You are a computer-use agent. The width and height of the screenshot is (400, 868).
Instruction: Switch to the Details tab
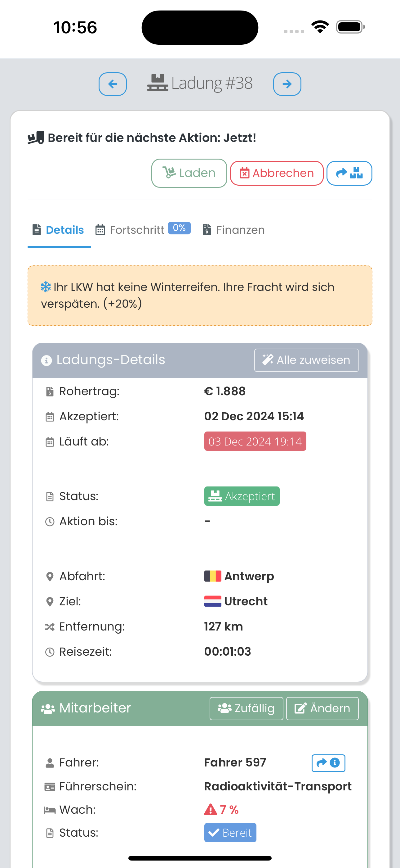point(59,230)
